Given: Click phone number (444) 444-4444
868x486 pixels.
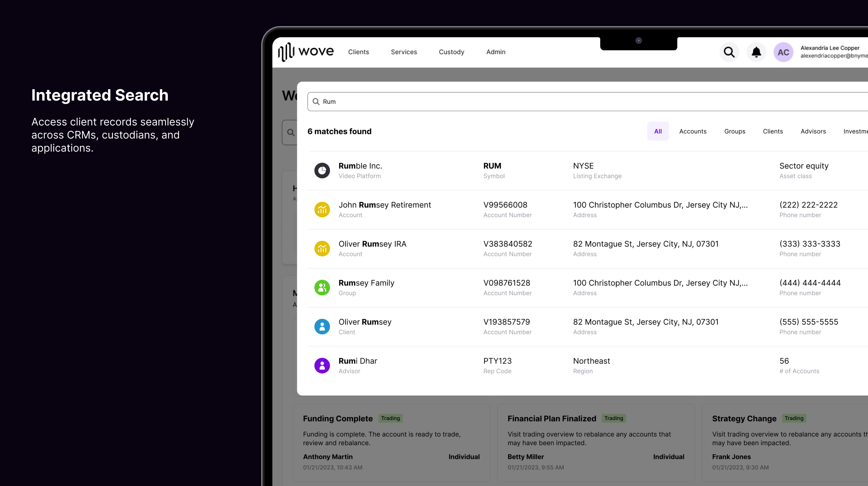Looking at the screenshot, I should coord(810,283).
